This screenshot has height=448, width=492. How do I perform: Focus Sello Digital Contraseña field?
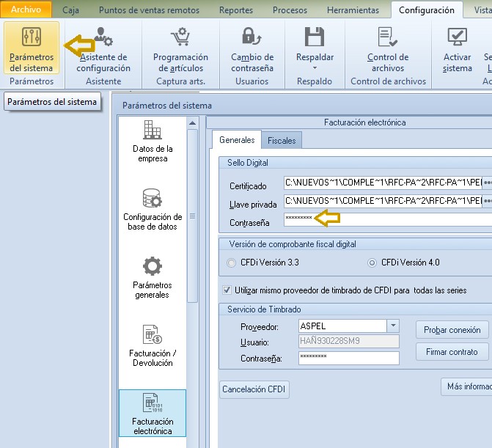[x=388, y=219]
